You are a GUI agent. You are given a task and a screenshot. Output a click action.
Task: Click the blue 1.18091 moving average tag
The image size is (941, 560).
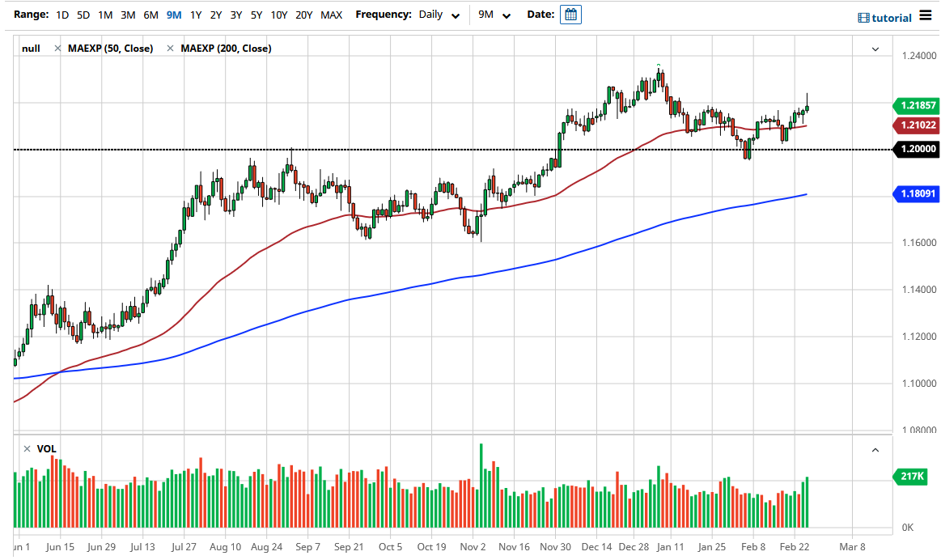pos(917,194)
